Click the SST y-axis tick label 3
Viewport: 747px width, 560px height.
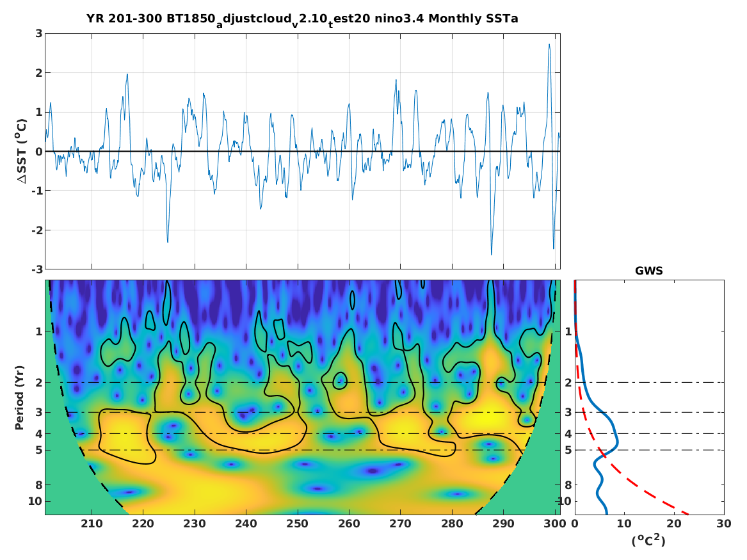39,33
